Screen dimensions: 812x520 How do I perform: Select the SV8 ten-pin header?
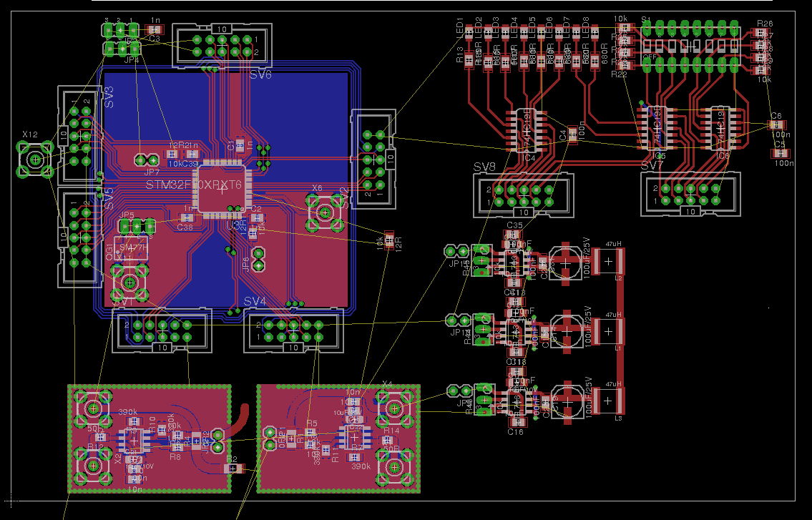tap(523, 195)
